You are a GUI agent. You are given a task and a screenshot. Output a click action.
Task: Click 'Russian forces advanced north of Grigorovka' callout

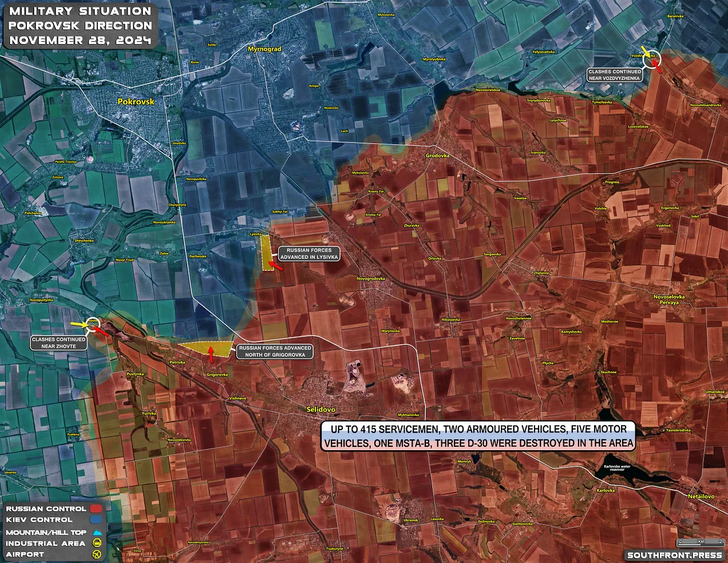pyautogui.click(x=275, y=351)
